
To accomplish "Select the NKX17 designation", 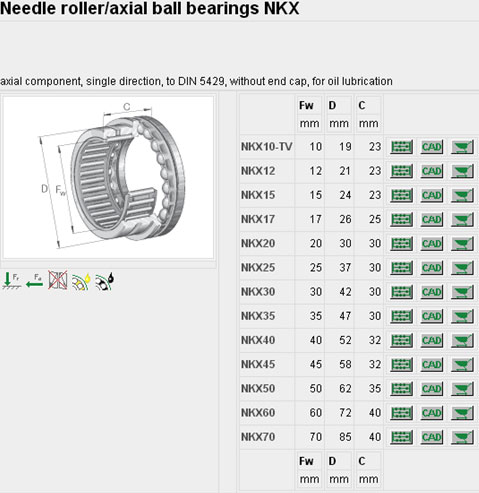I will point(258,219).
